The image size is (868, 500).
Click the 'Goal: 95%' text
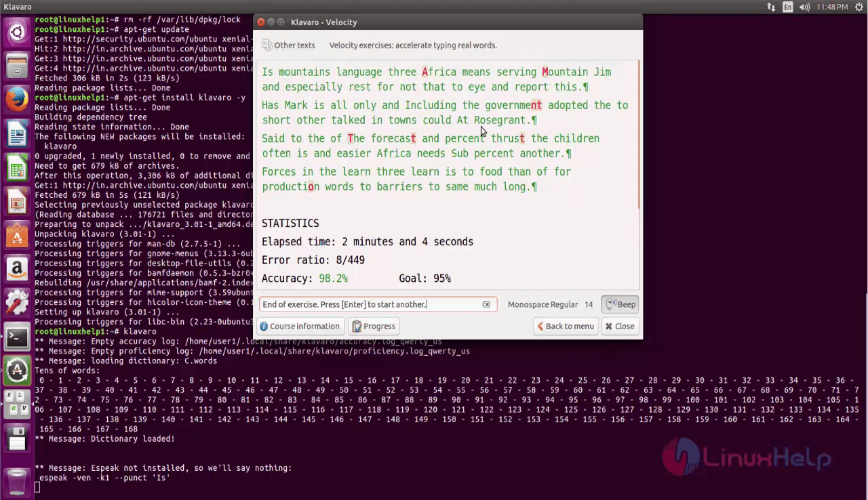(425, 278)
